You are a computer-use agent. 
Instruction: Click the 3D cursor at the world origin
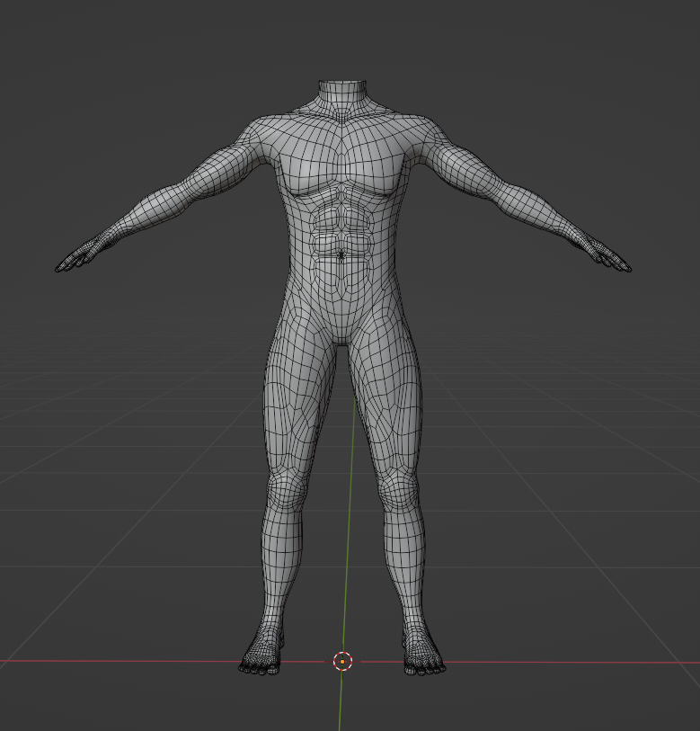342,661
